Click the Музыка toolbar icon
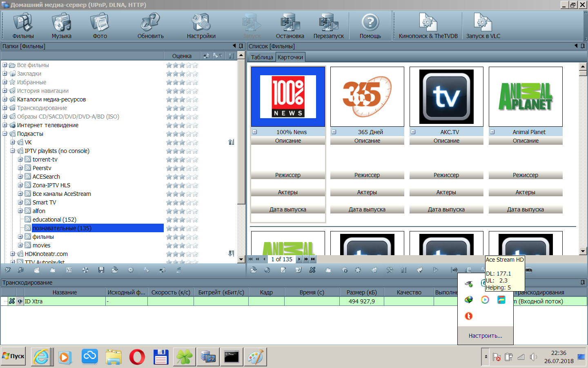The width and height of the screenshot is (588, 368). pos(61,26)
